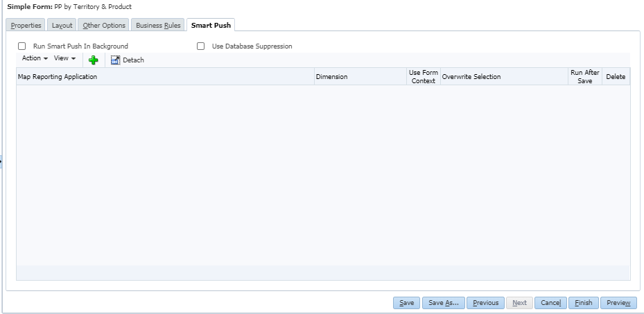Preview the simple form
The height and width of the screenshot is (314, 644).
[x=618, y=303]
